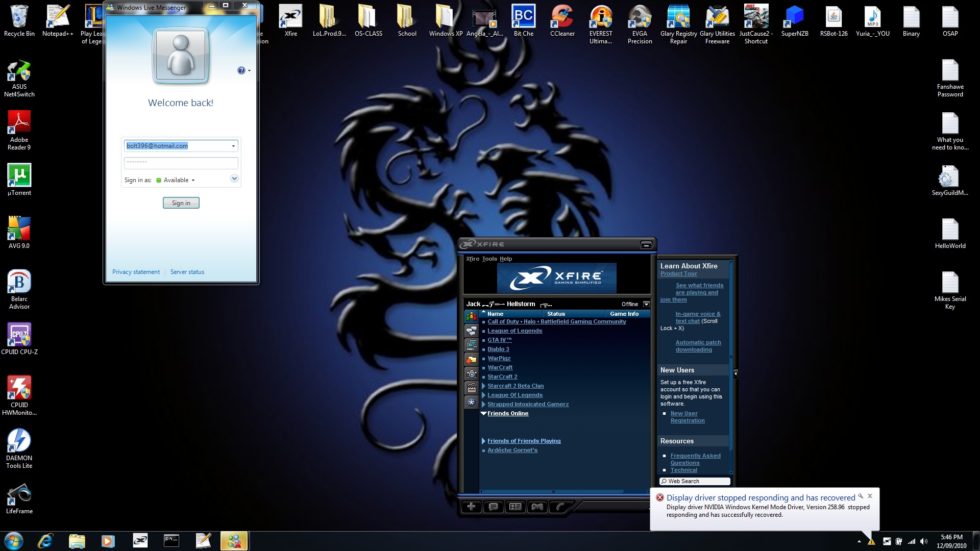Click volume speaker tray icon
980x551 pixels.
point(924,541)
